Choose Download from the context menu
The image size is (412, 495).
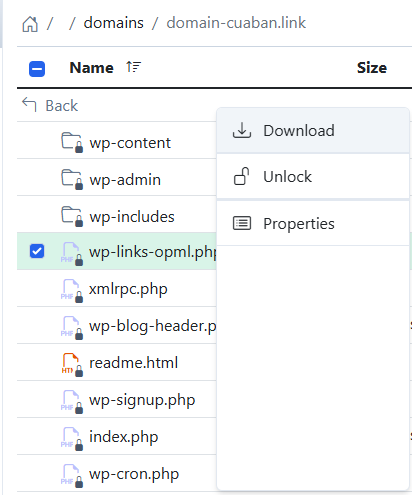tap(313, 131)
